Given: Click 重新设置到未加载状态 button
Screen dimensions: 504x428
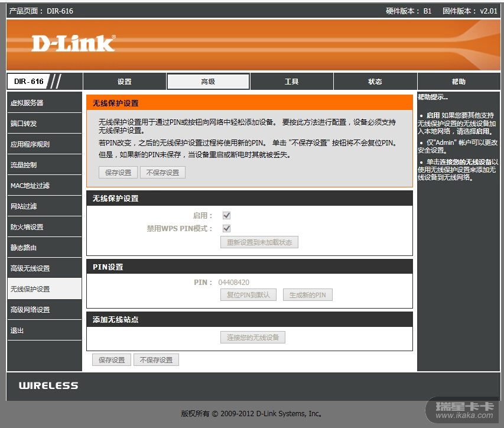Looking at the screenshot, I should [259, 242].
